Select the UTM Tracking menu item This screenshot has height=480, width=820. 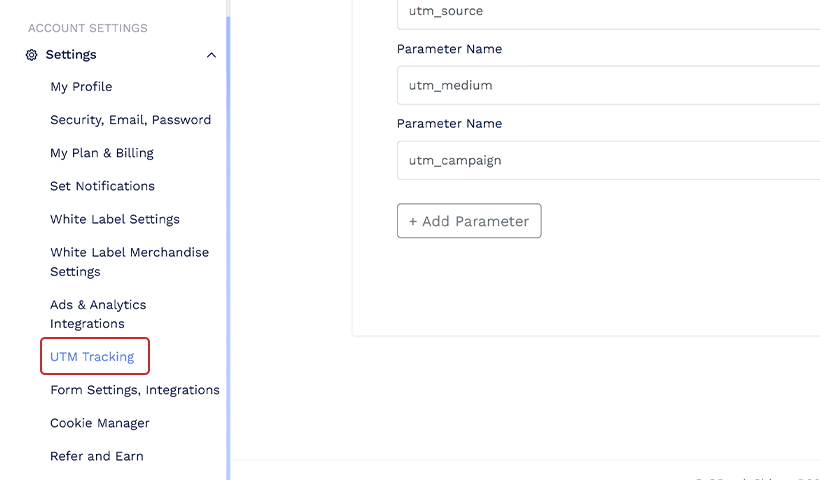(92, 357)
